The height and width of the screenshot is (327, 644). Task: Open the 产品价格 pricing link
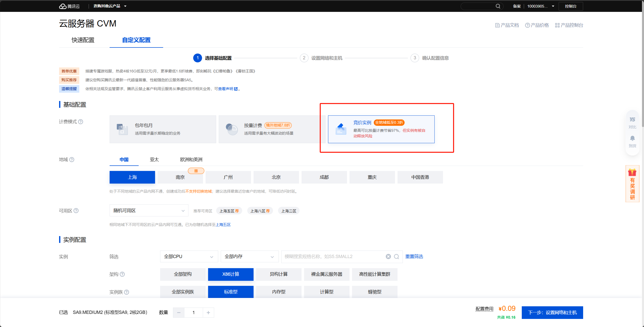537,25
